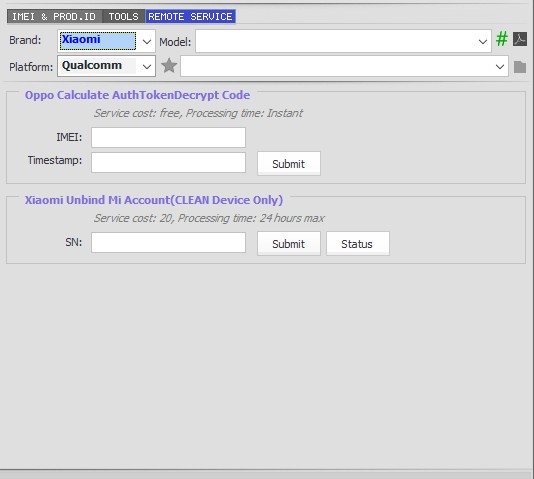Select the REMOTE SERVICE tab
The image size is (534, 479).
(x=190, y=16)
